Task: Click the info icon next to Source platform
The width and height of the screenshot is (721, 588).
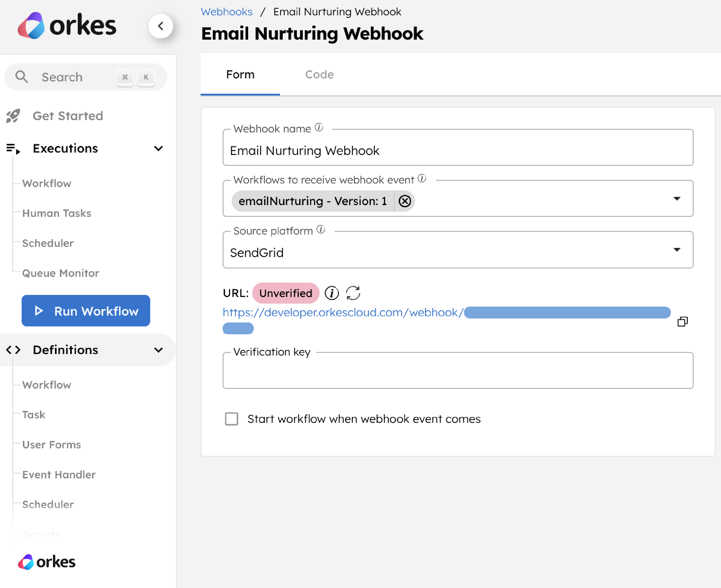Action: pos(321,229)
